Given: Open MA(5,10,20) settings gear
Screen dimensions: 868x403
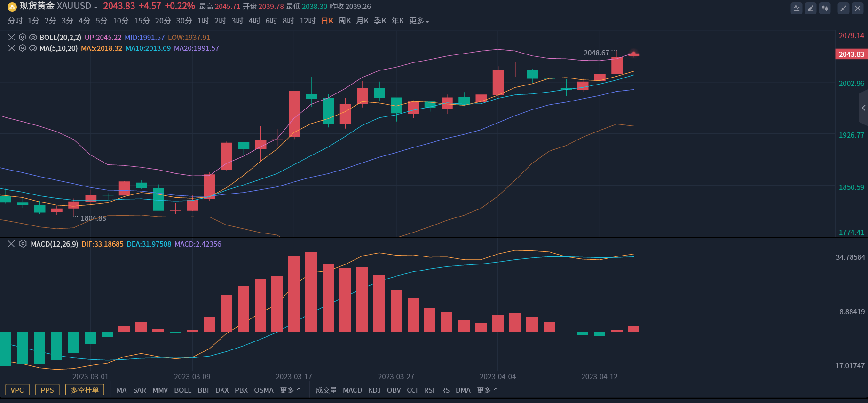Looking at the screenshot, I should point(22,48).
